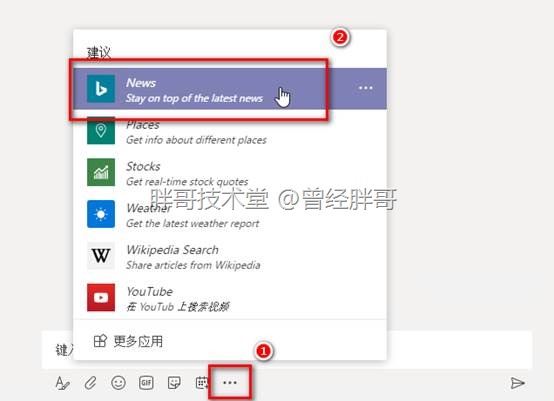Click the YouTube Chinese description text
The width and height of the screenshot is (554, 401).
tap(178, 307)
